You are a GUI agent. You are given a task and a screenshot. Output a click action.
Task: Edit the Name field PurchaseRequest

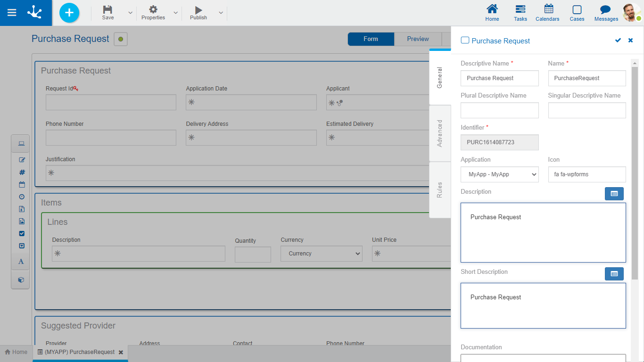click(x=587, y=78)
